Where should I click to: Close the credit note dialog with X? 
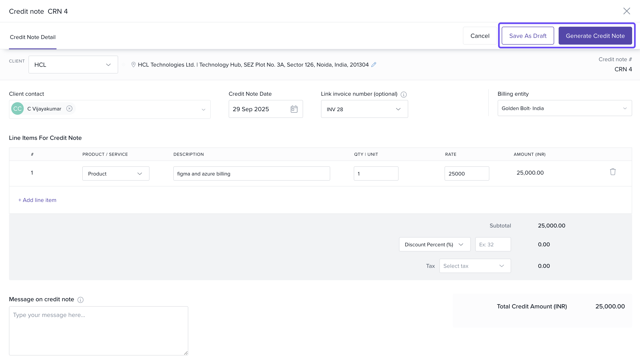click(627, 11)
